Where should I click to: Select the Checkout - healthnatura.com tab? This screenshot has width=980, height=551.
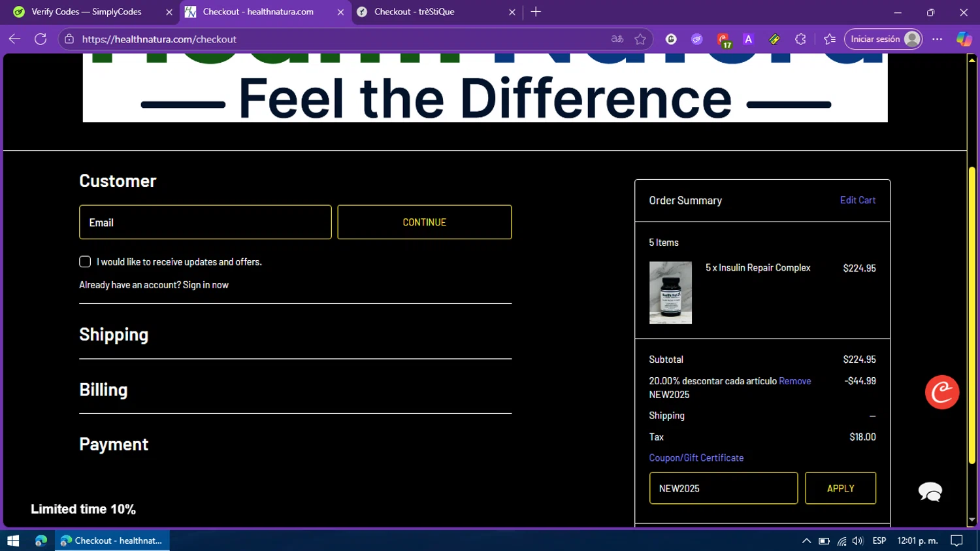pyautogui.click(x=265, y=12)
